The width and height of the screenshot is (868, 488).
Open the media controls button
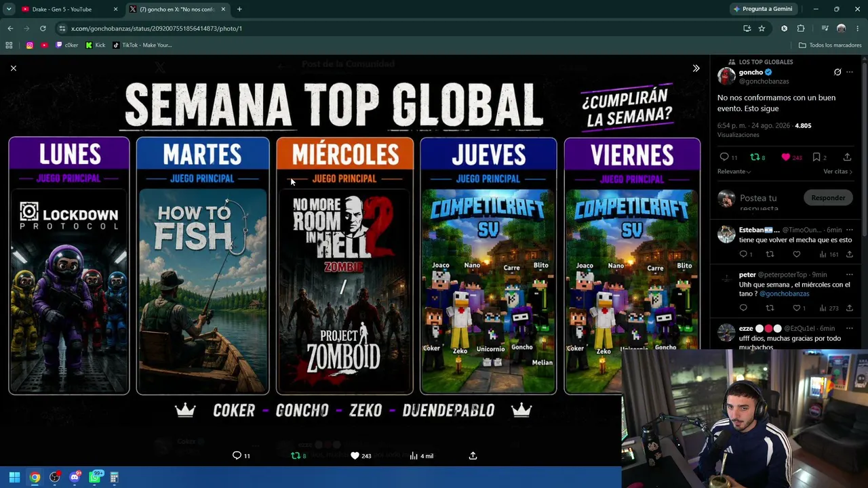click(x=825, y=28)
